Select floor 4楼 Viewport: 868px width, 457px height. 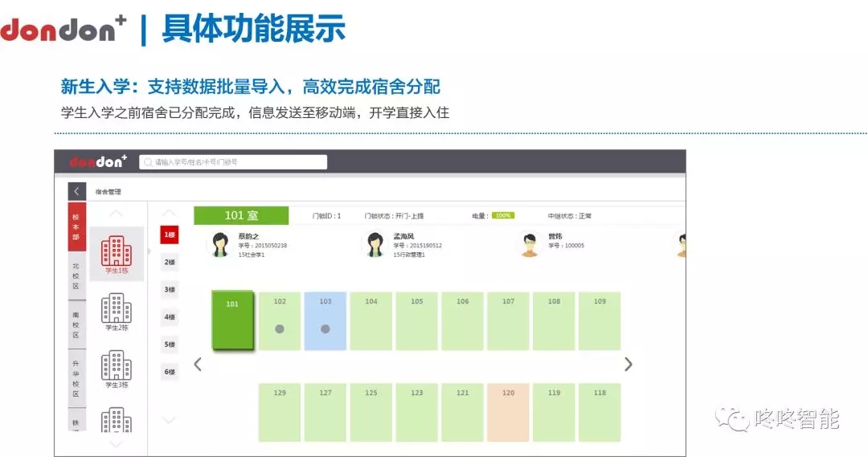170,317
